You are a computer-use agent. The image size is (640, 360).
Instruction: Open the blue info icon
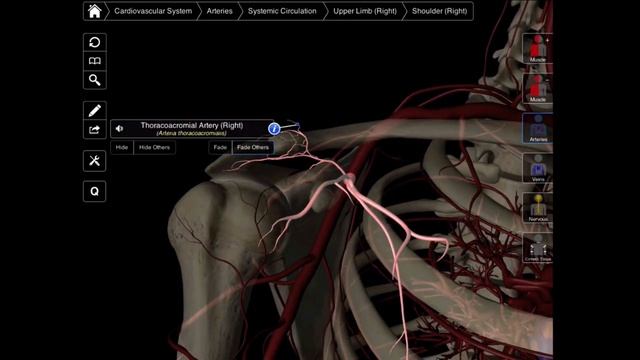tap(274, 129)
